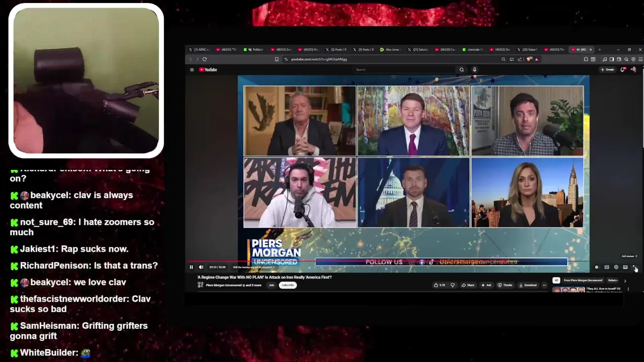Click the Brave Shields lion icon
644x362 pixels.
click(529, 59)
